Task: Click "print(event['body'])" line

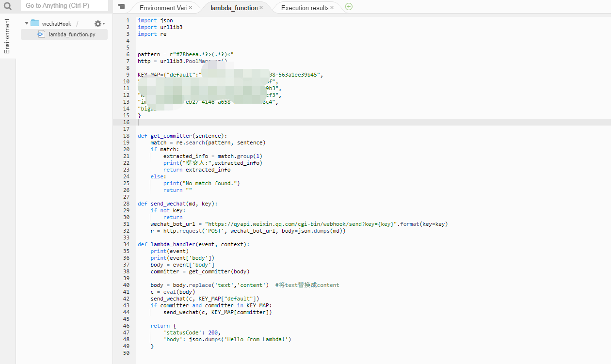Action: pos(182,258)
